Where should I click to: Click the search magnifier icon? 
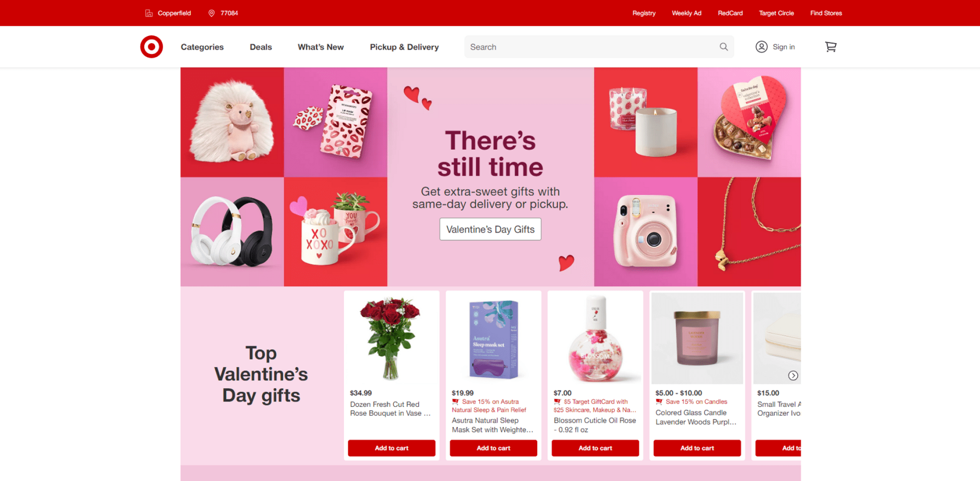[724, 47]
